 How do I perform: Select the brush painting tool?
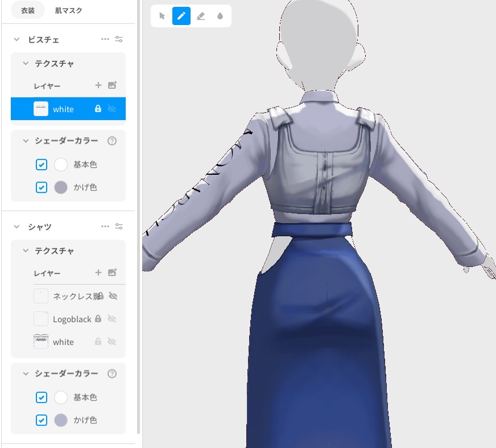[181, 16]
